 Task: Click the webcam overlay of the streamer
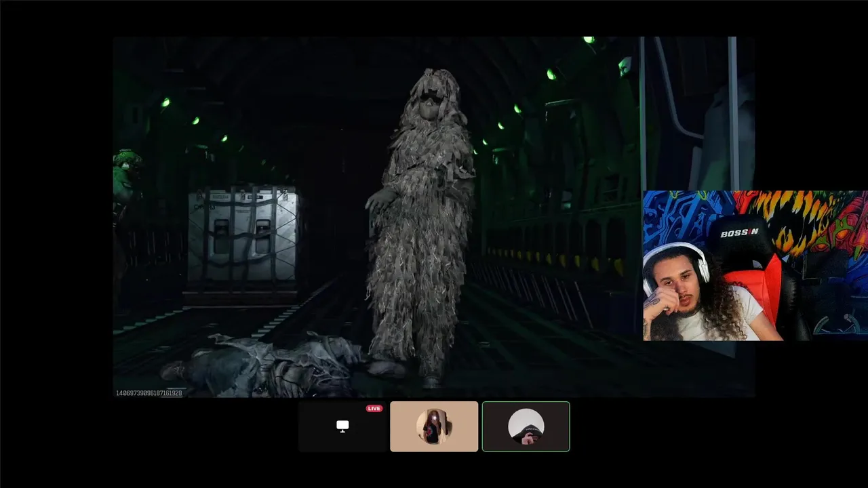pos(755,266)
